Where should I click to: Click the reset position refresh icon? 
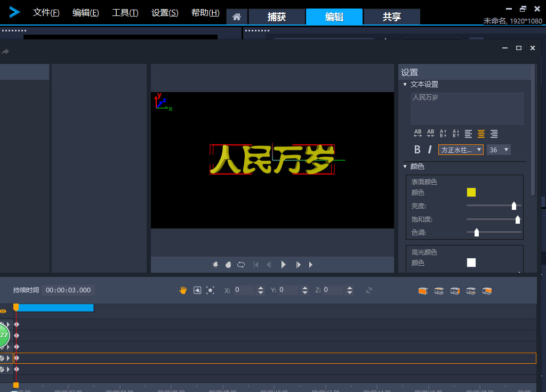369,290
